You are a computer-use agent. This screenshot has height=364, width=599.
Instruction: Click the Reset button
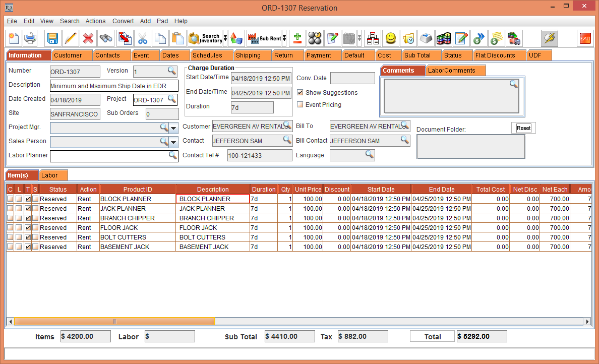point(523,128)
